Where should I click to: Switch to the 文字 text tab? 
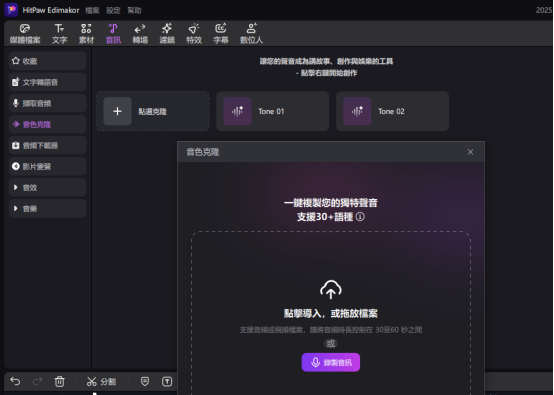pos(59,34)
